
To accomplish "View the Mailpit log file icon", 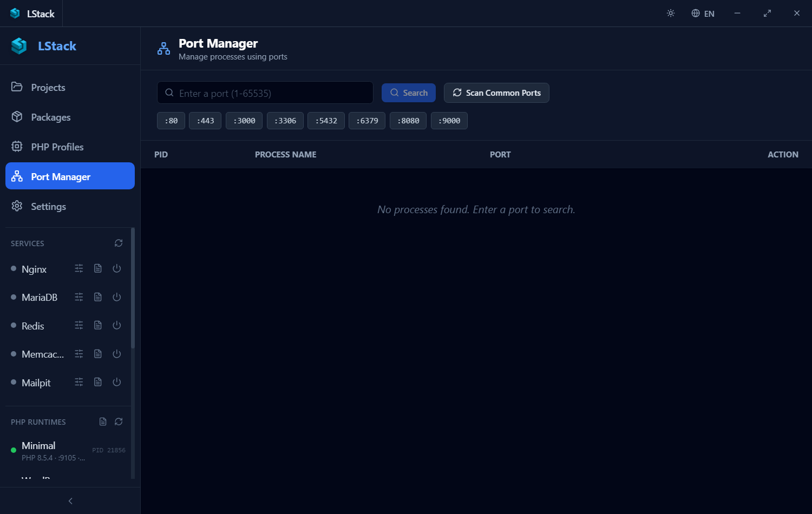I will click(98, 382).
